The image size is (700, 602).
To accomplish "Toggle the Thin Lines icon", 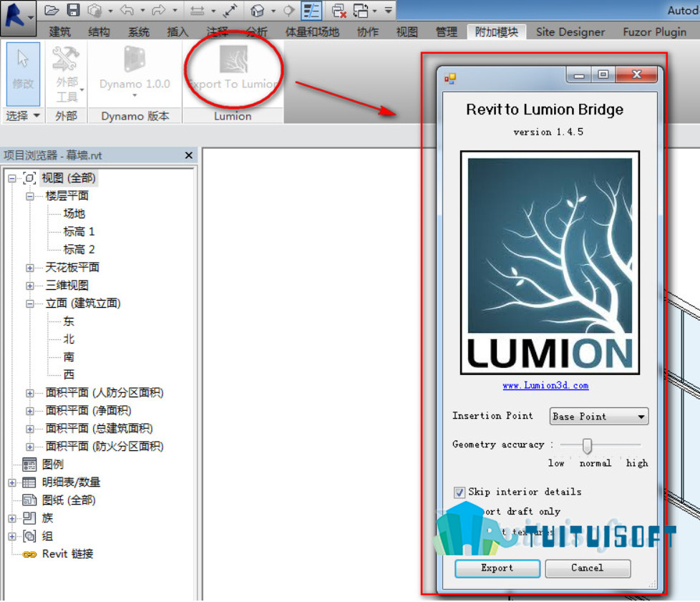I will coord(311,11).
